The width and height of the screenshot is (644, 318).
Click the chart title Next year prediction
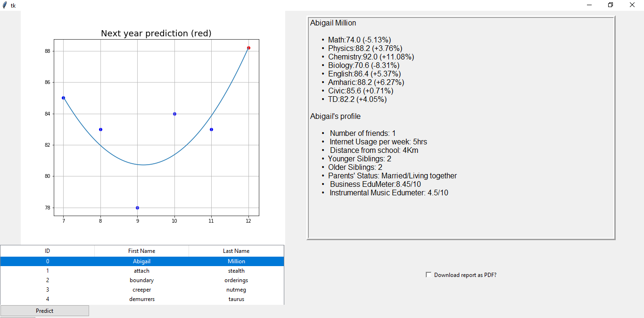pos(156,33)
